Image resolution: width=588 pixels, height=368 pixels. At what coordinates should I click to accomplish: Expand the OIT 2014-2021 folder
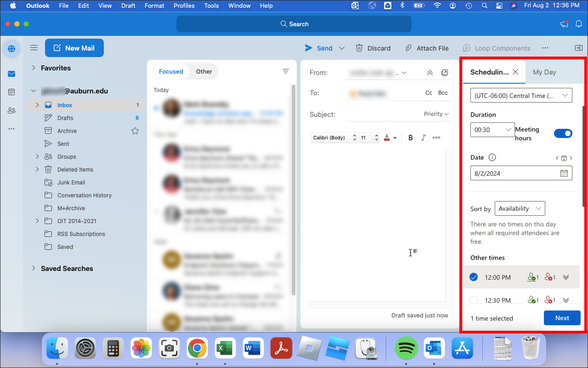[x=37, y=221]
